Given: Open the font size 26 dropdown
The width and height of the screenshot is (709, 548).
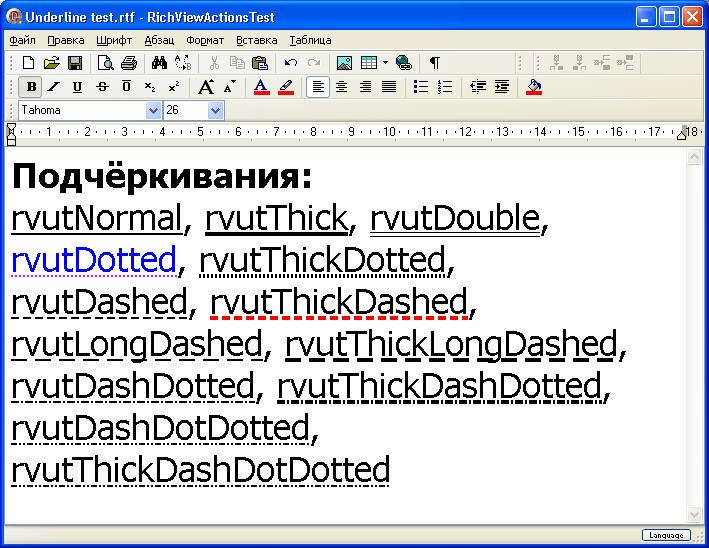Looking at the screenshot, I should pyautogui.click(x=215, y=110).
